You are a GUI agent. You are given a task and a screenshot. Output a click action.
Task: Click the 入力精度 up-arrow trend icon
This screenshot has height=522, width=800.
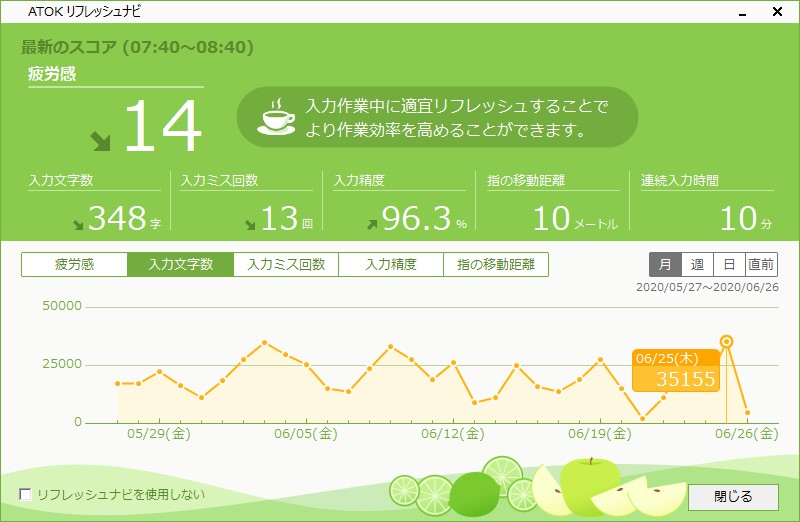point(372,224)
